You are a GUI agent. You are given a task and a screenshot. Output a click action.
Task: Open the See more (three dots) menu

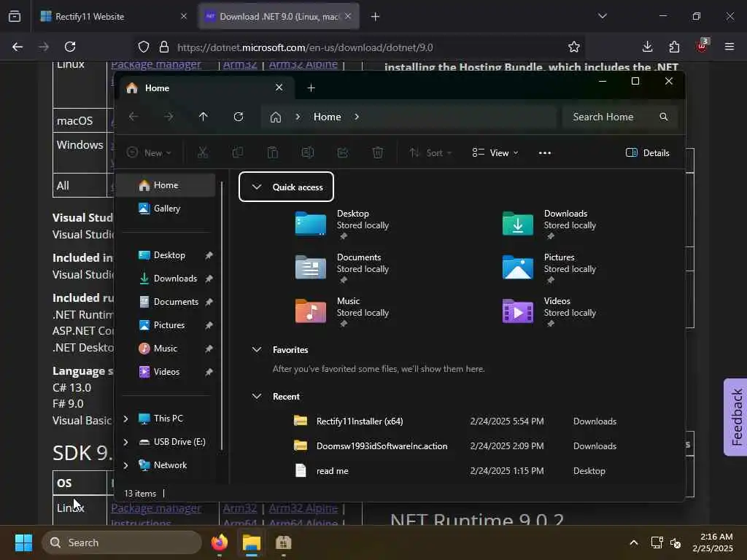[544, 153]
